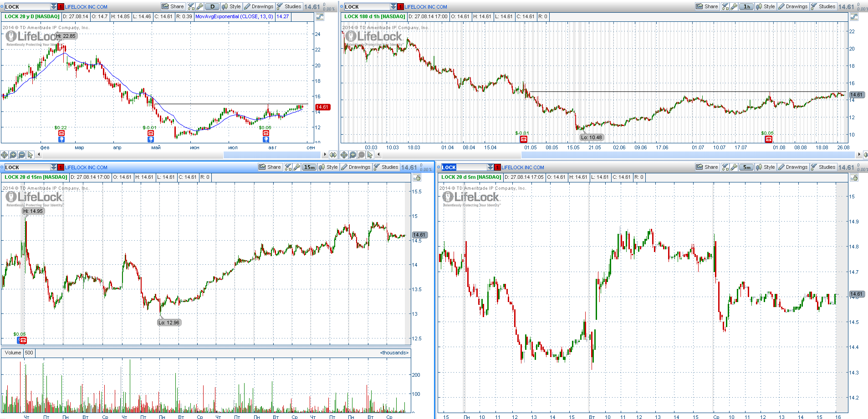Image resolution: width=868 pixels, height=419 pixels.
Task: Open Style menu in 15m chart
Action: click(x=328, y=167)
